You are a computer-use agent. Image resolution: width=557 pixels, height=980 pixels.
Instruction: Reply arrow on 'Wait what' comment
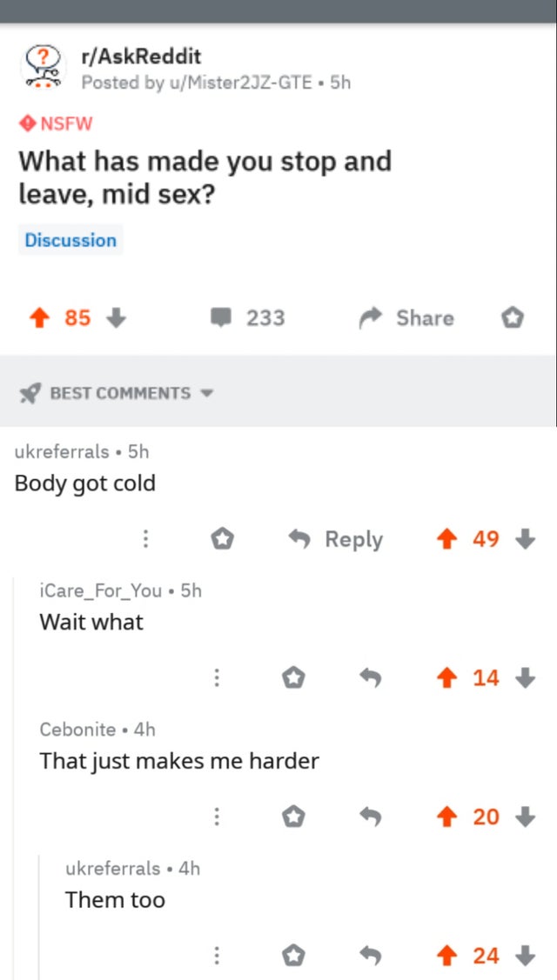tap(371, 677)
